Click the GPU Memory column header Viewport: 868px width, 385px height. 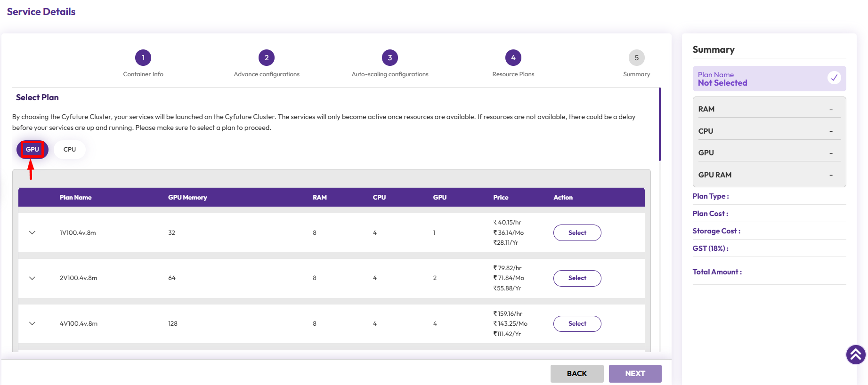click(187, 198)
